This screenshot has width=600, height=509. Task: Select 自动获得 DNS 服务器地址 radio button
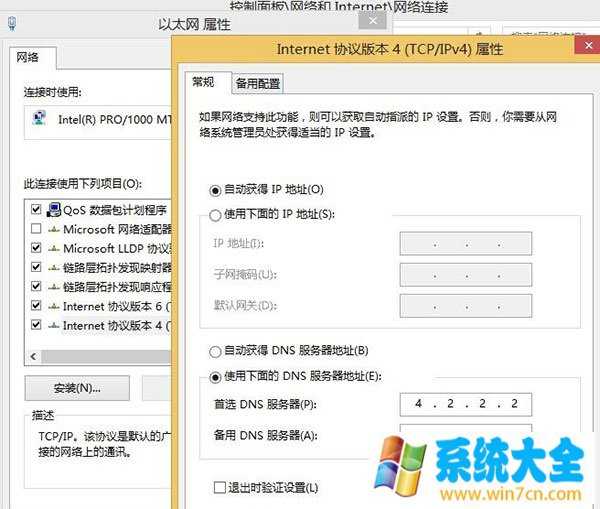tap(215, 351)
